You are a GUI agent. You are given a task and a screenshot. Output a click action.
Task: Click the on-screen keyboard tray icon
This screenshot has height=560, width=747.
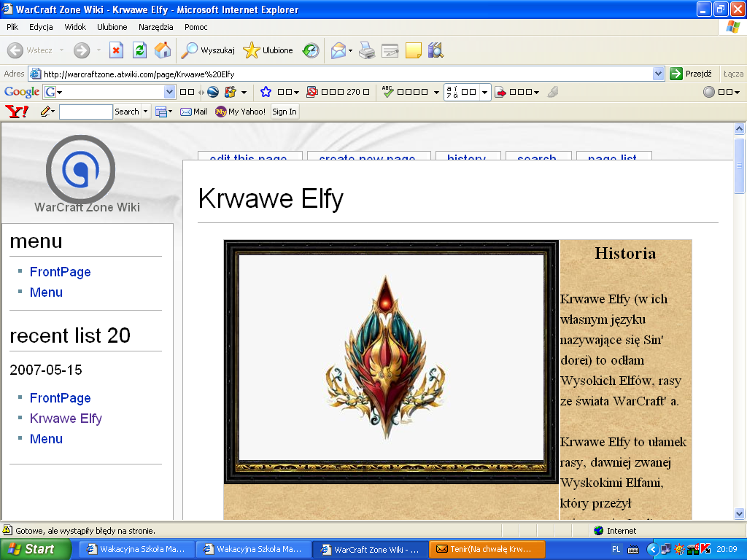tap(633, 550)
